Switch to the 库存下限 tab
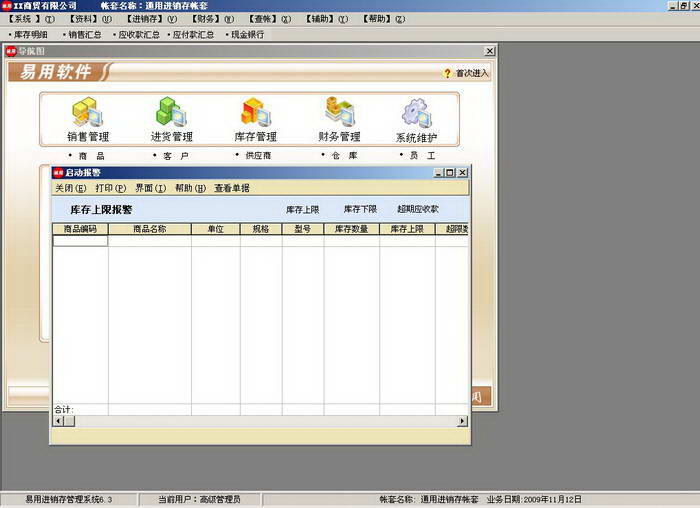The width and height of the screenshot is (700, 508). point(360,209)
